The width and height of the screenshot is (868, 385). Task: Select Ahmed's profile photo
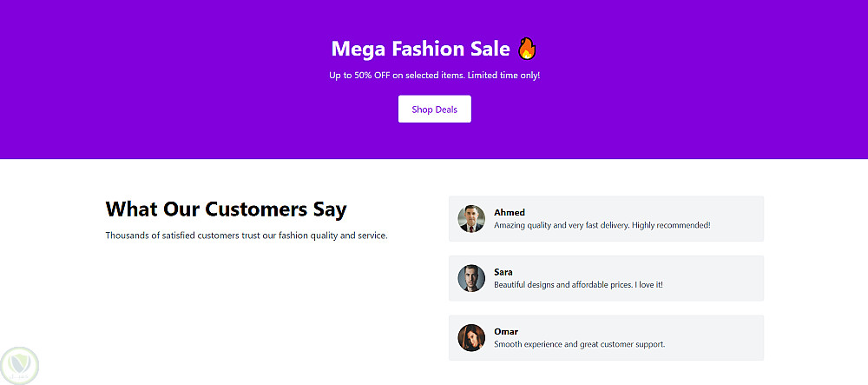(471, 219)
